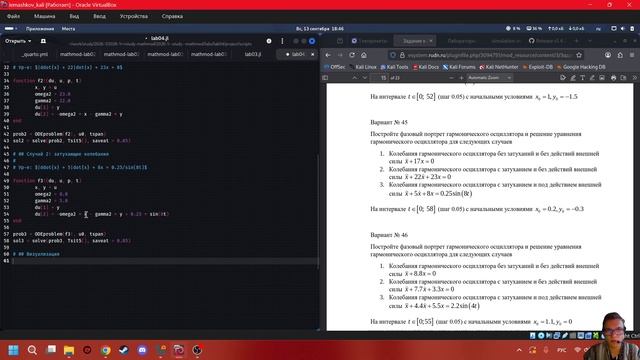Bookmark this page with the star icon
The height and width of the screenshot is (360, 640).
click(579, 55)
